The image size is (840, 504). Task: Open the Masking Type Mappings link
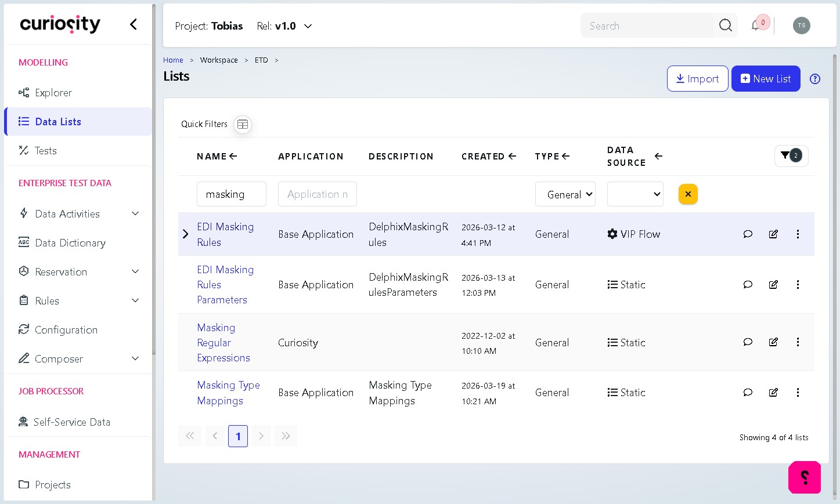coord(228,393)
